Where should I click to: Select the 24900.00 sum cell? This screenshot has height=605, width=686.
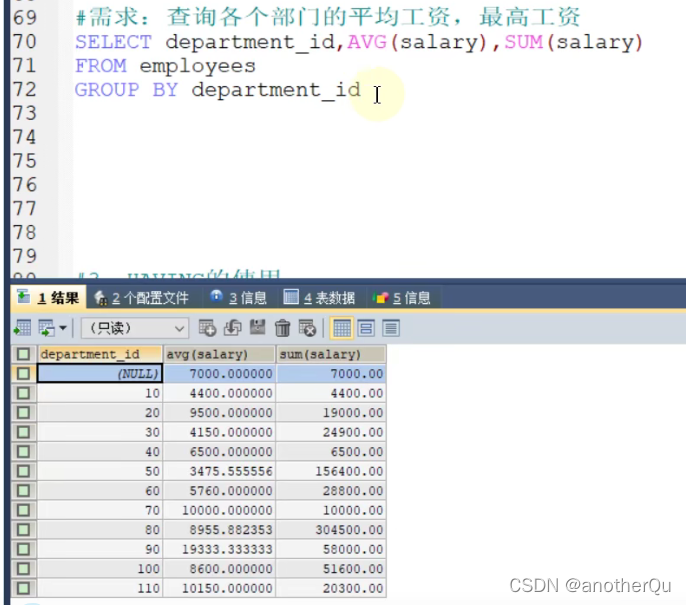[331, 432]
